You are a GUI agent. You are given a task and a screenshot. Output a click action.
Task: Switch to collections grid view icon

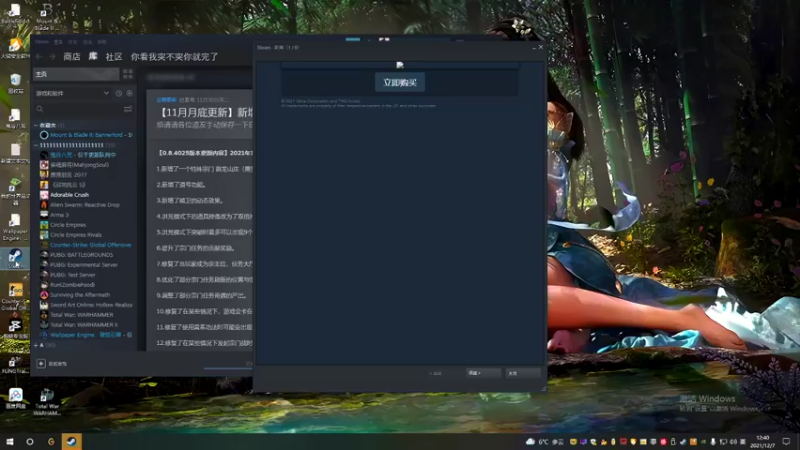tap(128, 74)
